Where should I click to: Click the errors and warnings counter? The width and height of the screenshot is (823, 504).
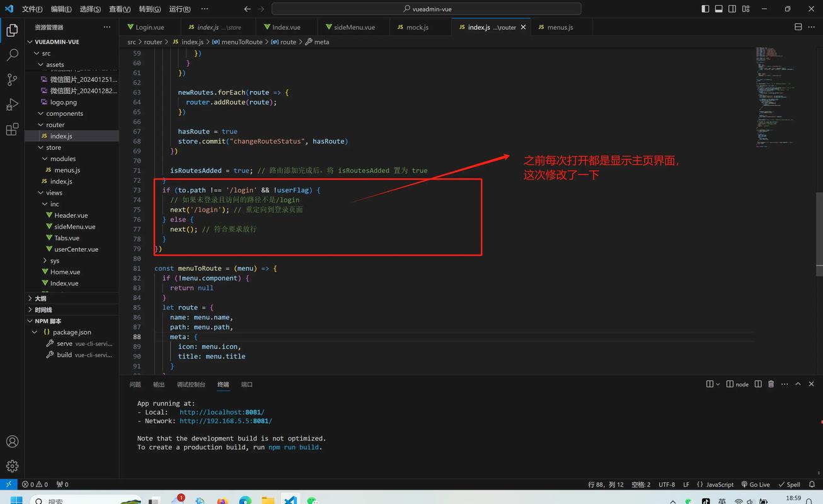coord(36,484)
